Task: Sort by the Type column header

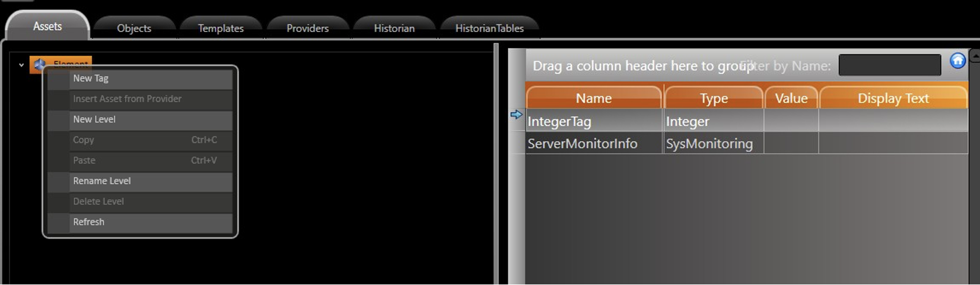Action: [x=714, y=99]
